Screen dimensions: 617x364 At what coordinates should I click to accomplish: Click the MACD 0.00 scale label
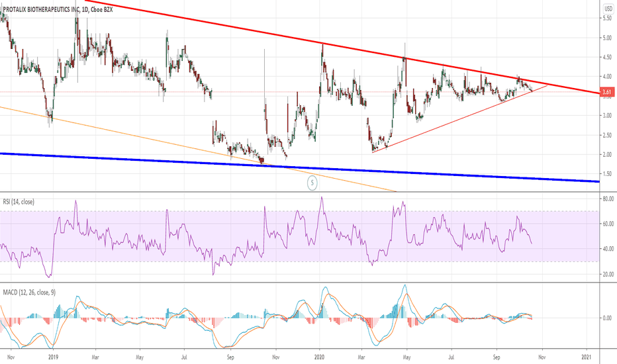(x=608, y=318)
